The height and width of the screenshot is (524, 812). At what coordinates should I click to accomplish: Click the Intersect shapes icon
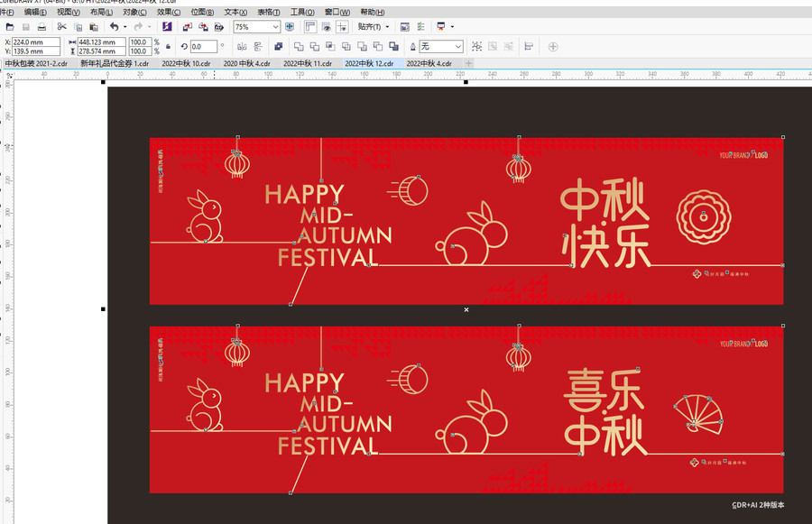(330, 47)
